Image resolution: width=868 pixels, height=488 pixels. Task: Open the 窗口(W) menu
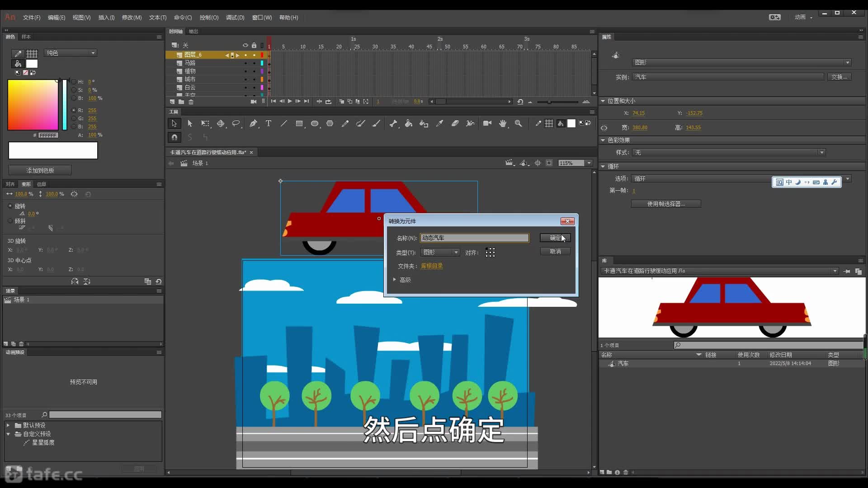[262, 18]
